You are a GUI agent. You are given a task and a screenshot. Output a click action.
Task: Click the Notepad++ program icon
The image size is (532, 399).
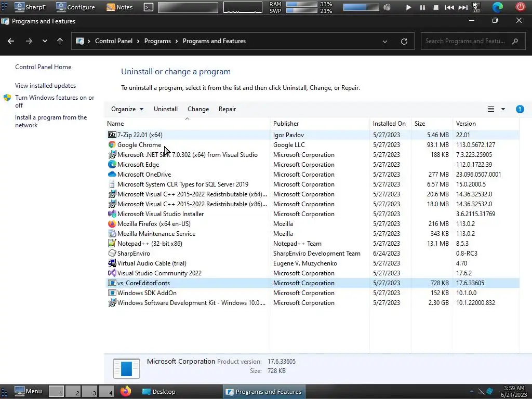(x=112, y=243)
